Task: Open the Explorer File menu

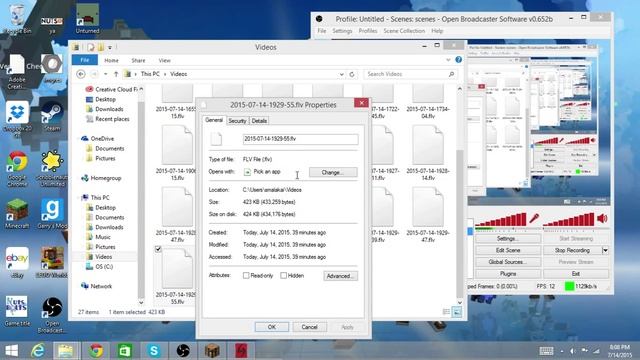Action: pos(84,60)
